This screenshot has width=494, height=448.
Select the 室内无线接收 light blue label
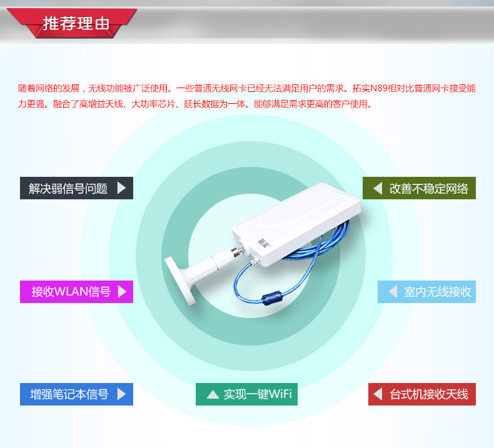[426, 292]
